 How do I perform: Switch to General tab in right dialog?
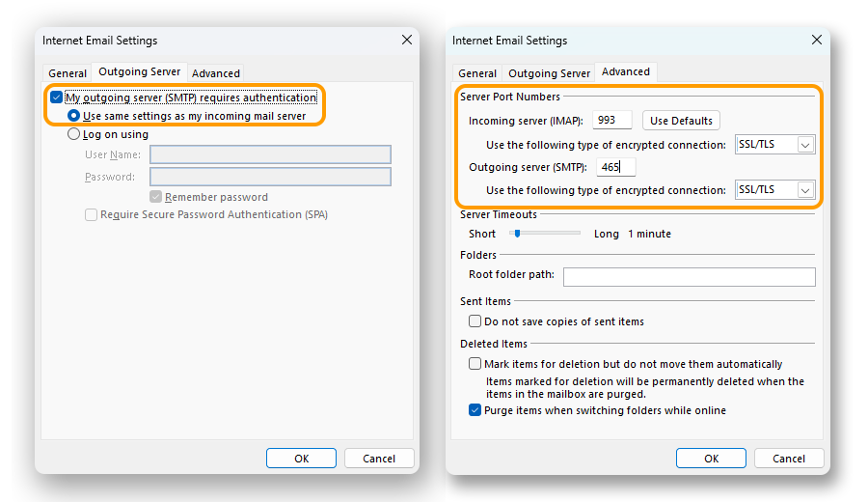point(477,73)
